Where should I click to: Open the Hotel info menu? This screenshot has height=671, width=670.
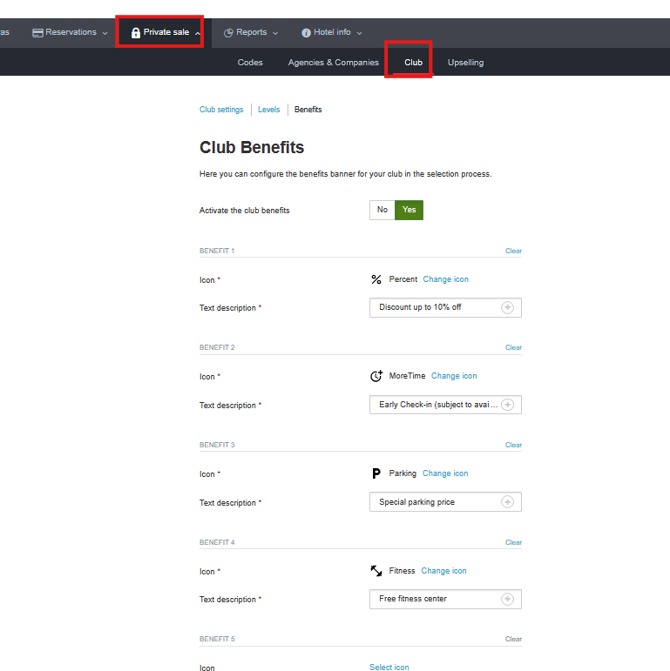pos(332,32)
